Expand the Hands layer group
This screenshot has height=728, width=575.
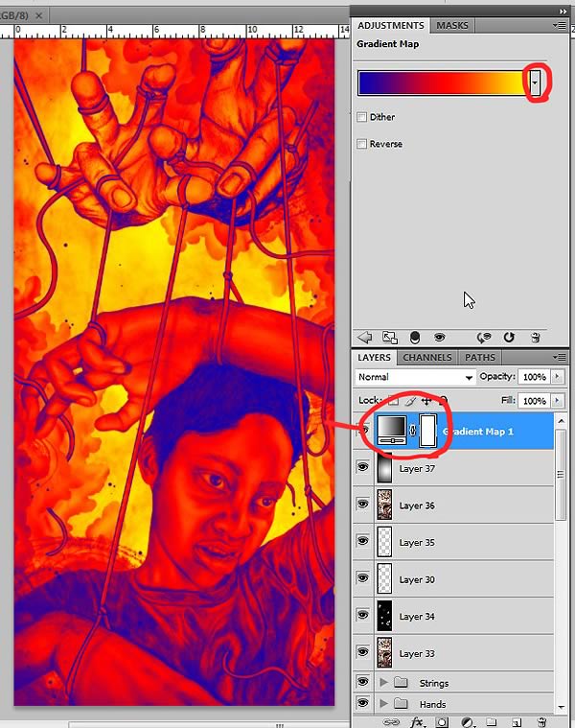coord(383,703)
